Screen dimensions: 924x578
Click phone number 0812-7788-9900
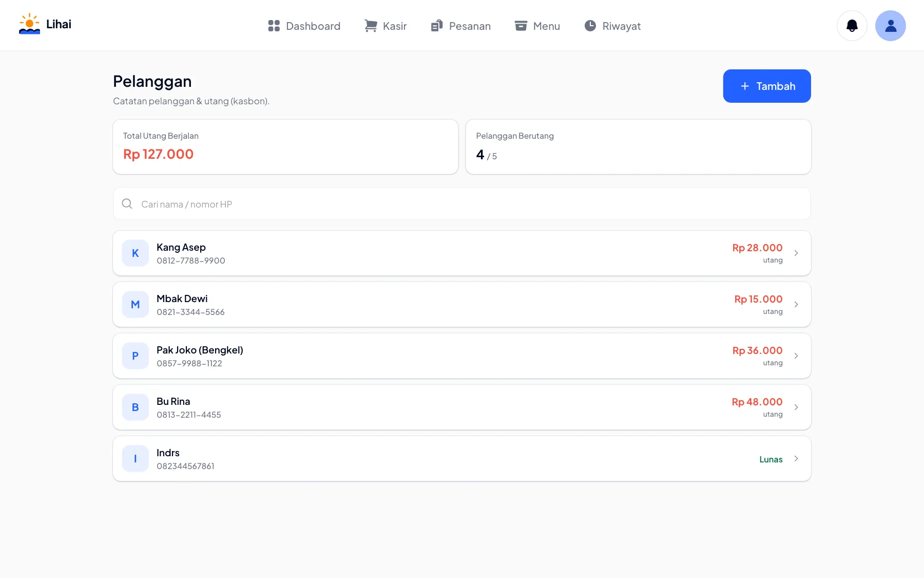point(191,260)
